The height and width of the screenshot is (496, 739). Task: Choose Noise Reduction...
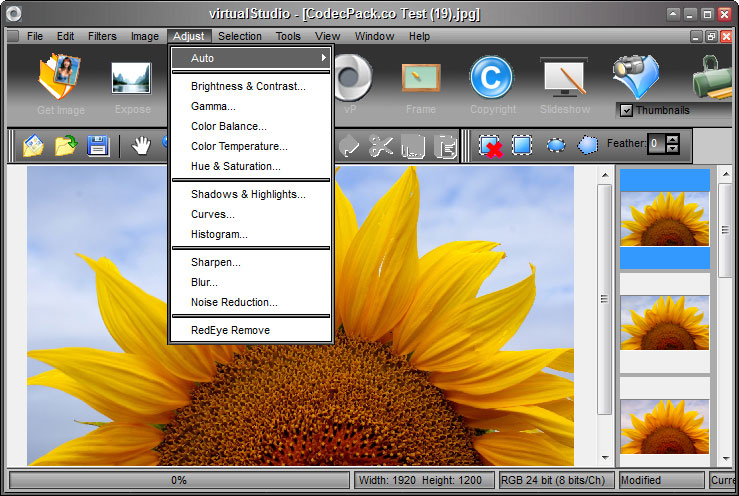[x=251, y=302]
